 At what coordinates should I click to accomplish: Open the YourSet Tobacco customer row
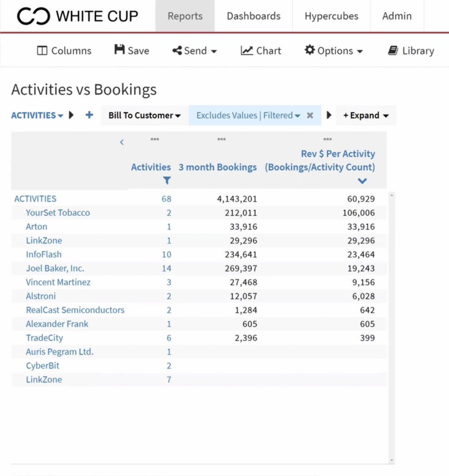(x=58, y=213)
